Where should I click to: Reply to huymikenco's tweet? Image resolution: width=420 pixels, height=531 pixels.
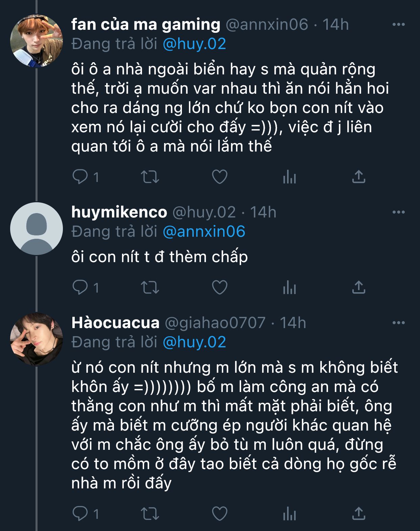coord(80,287)
